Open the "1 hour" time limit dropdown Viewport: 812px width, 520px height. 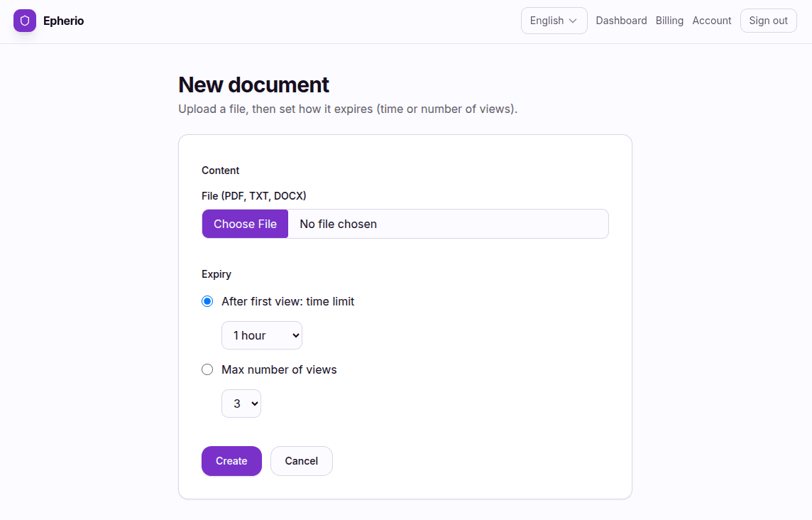(261, 335)
